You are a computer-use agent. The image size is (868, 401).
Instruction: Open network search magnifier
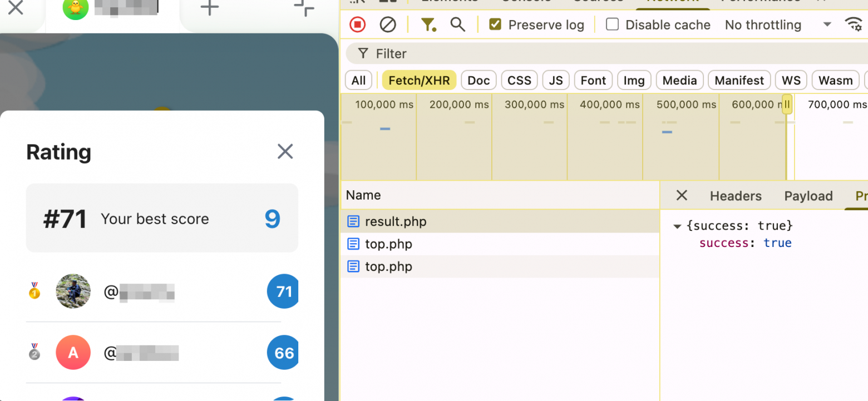[x=457, y=24]
